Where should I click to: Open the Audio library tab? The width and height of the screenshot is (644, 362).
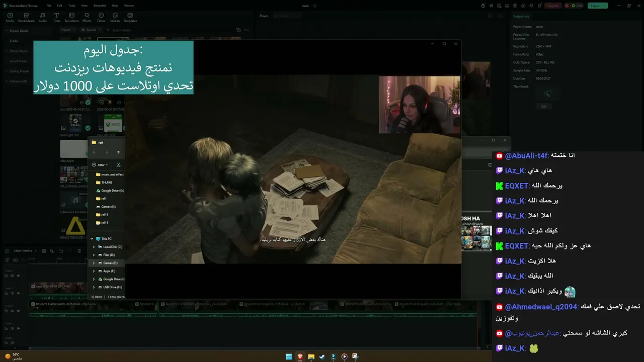[43, 18]
